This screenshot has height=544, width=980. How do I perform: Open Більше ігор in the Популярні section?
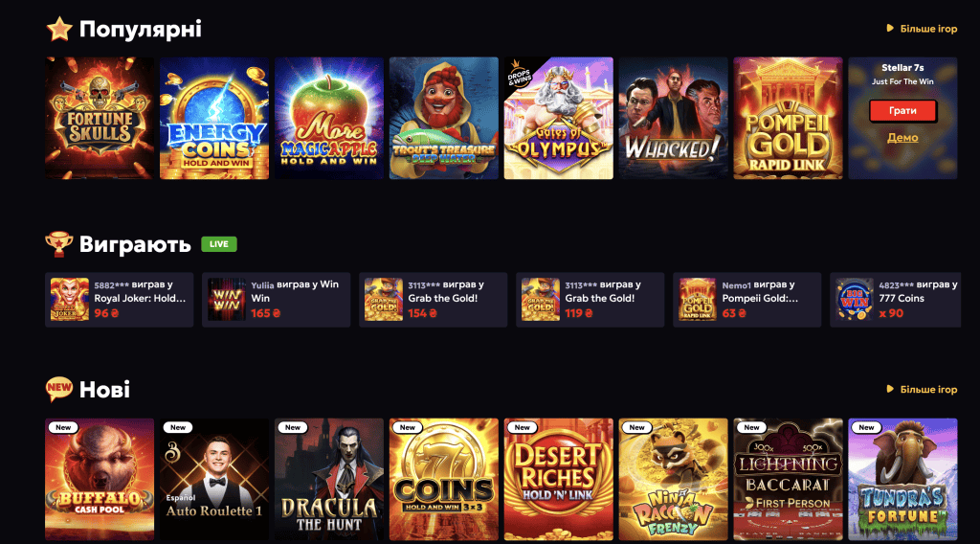click(922, 29)
